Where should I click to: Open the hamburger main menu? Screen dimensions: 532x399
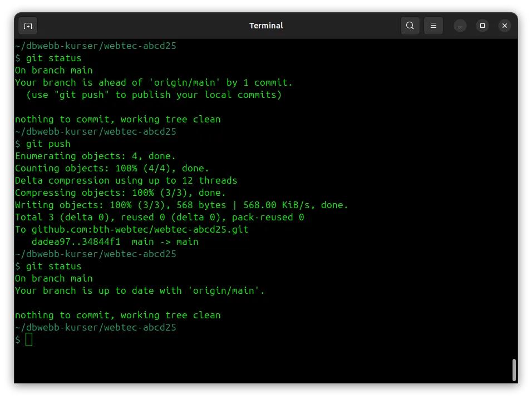[434, 26]
